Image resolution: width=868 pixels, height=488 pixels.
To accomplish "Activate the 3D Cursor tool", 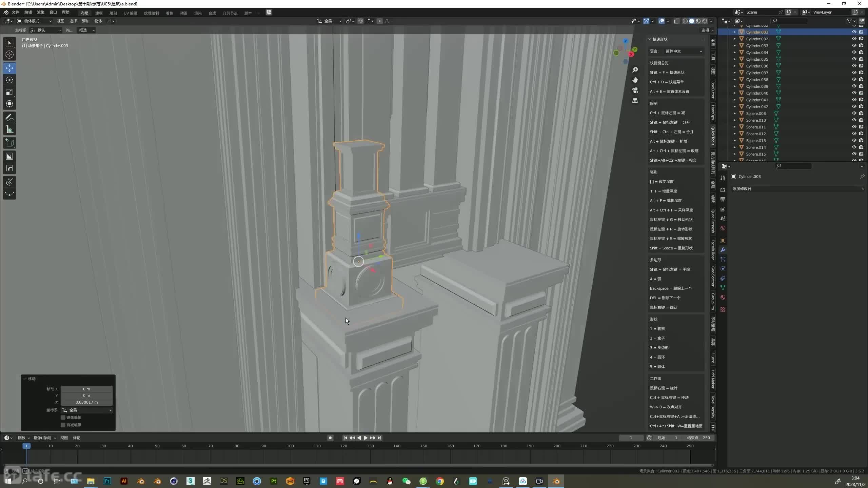I will pyautogui.click(x=9, y=55).
